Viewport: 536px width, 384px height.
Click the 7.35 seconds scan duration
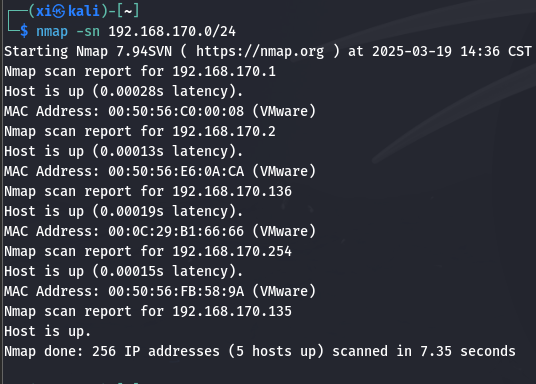468,352
